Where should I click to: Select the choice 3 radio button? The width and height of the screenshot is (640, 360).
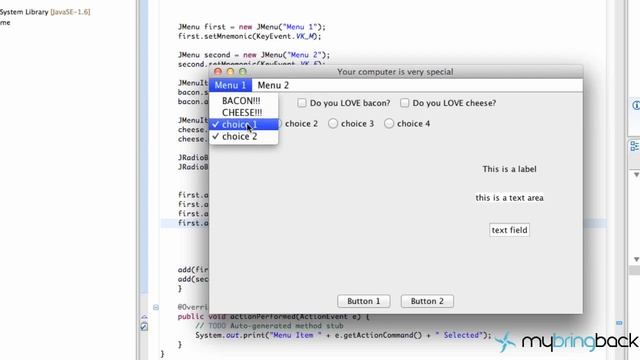[x=351, y=123]
